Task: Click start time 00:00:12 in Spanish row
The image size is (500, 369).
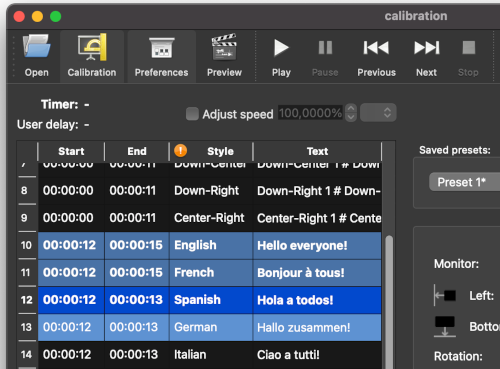Action: tap(70, 300)
